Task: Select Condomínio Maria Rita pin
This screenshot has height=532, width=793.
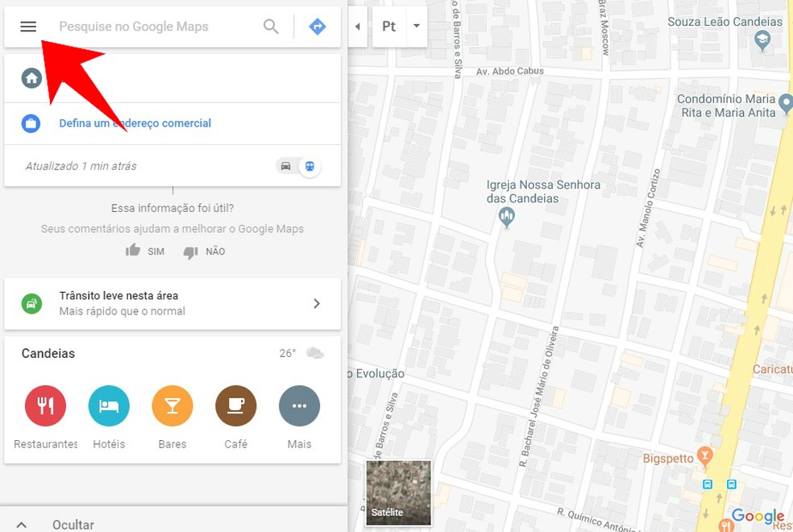Action: [x=786, y=104]
